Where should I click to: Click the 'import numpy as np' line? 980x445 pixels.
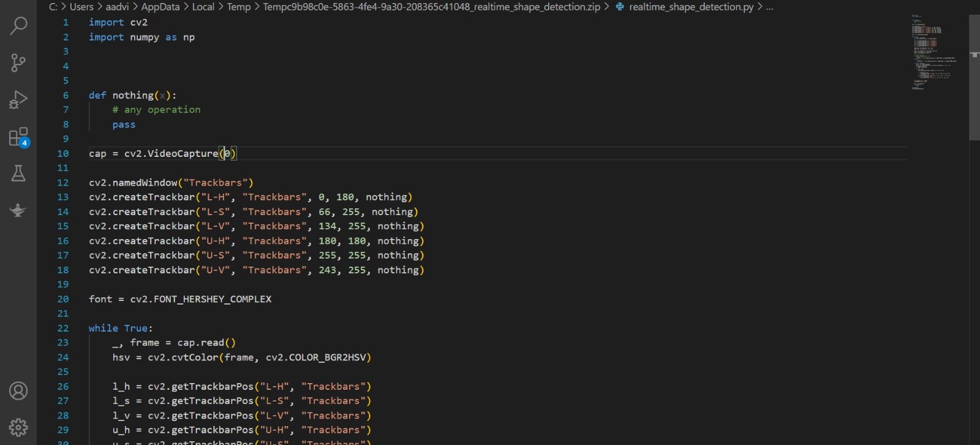(x=141, y=37)
